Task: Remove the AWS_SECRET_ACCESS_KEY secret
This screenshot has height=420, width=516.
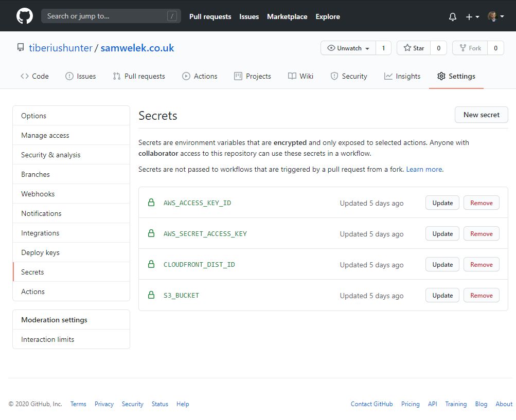Action: tap(481, 233)
